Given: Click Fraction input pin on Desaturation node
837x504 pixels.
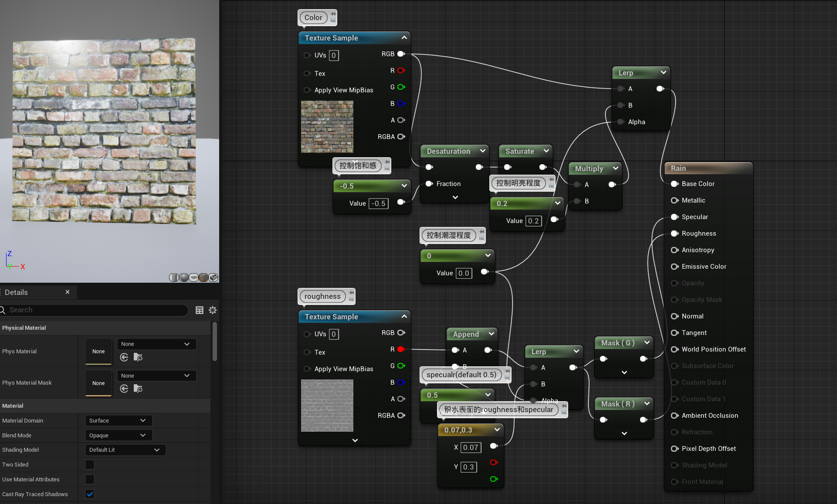Looking at the screenshot, I should click(429, 184).
